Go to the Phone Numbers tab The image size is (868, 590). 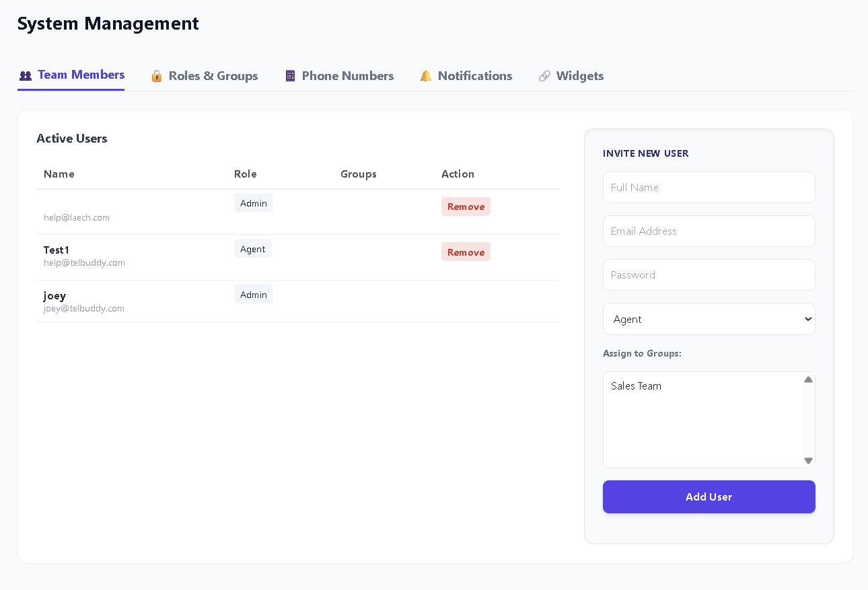(339, 76)
